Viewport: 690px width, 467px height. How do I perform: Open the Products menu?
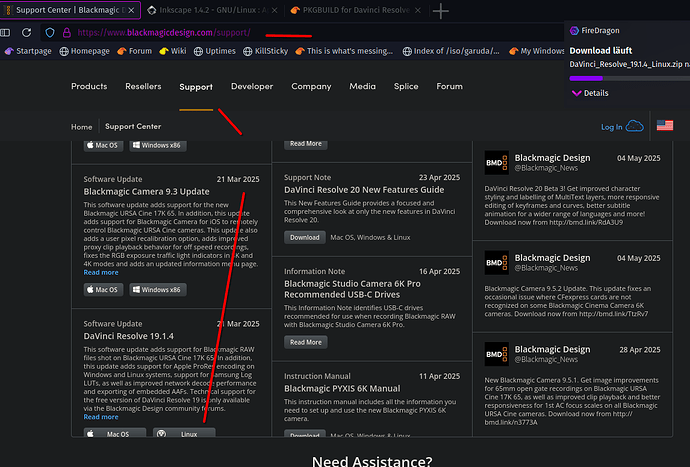point(89,86)
